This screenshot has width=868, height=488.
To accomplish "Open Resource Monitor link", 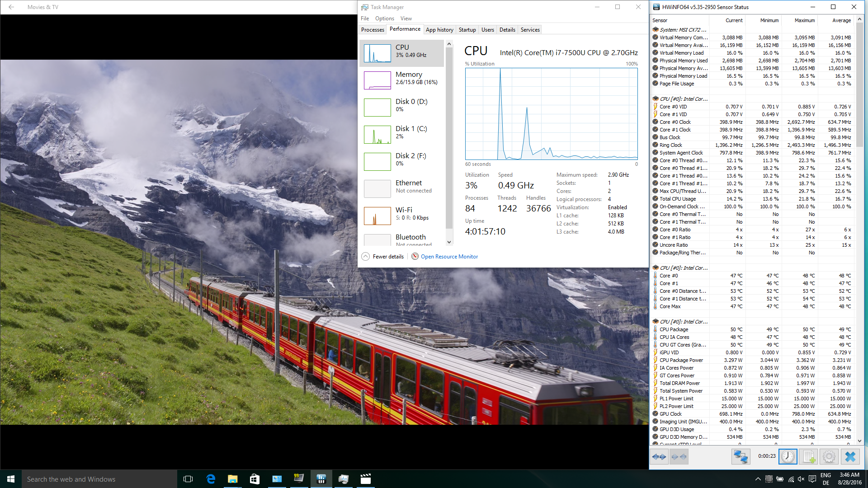I will (449, 257).
